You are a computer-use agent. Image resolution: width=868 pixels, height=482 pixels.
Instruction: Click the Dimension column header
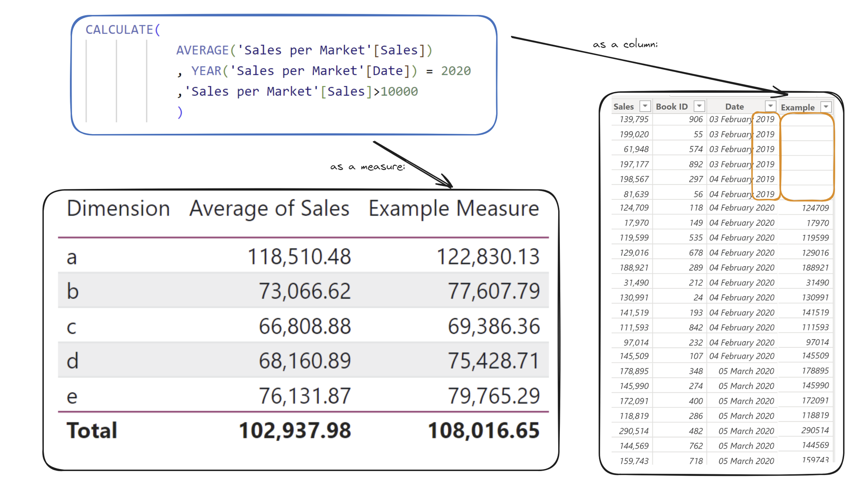click(118, 208)
